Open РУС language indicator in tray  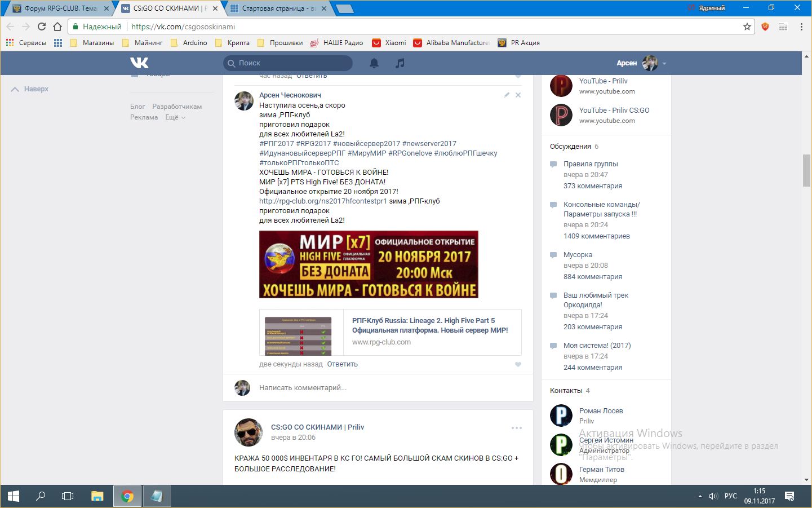click(731, 496)
